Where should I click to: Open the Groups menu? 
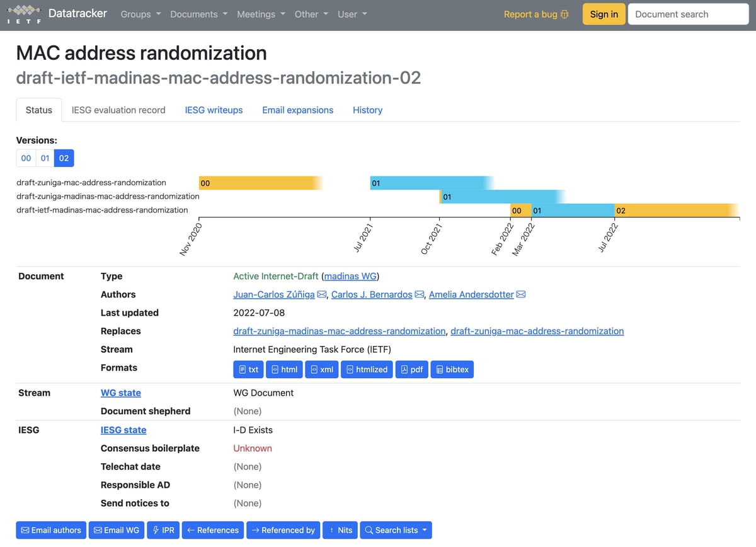pos(140,14)
